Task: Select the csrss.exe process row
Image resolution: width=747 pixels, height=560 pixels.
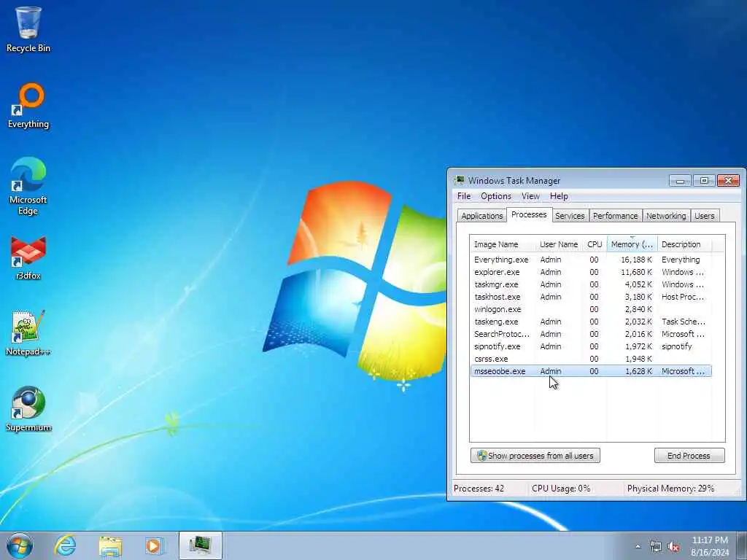Action: (591, 359)
